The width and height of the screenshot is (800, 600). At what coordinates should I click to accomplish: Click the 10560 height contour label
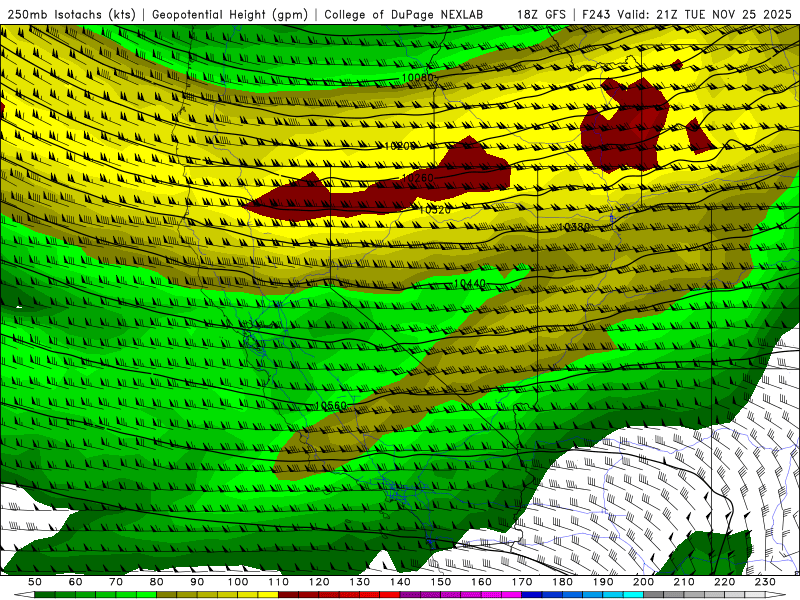pos(331,406)
